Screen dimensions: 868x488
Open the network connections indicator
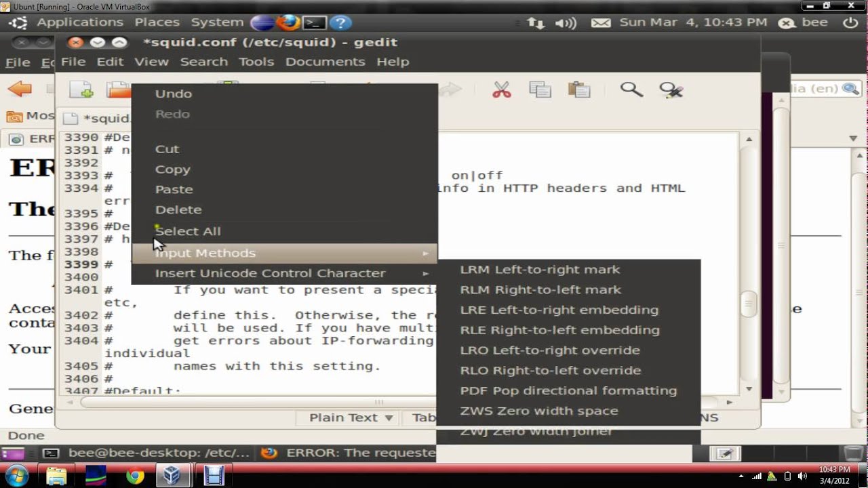point(536,23)
